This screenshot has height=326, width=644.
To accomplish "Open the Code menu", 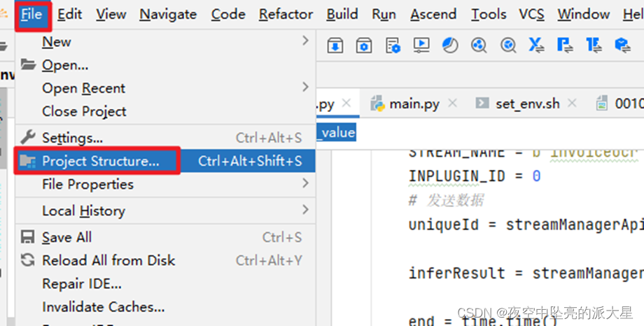I will [x=228, y=15].
